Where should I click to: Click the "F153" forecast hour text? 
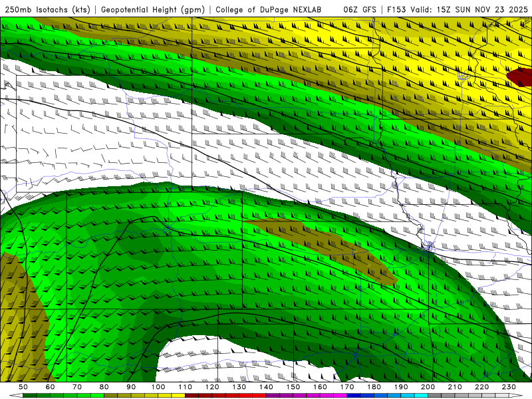coord(396,9)
